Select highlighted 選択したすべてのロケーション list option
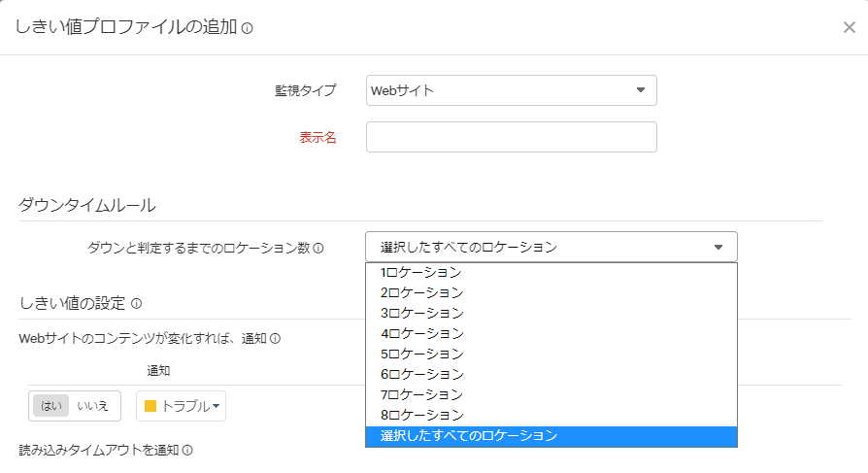Screen dimensions: 868x473 pyautogui.click(x=469, y=436)
